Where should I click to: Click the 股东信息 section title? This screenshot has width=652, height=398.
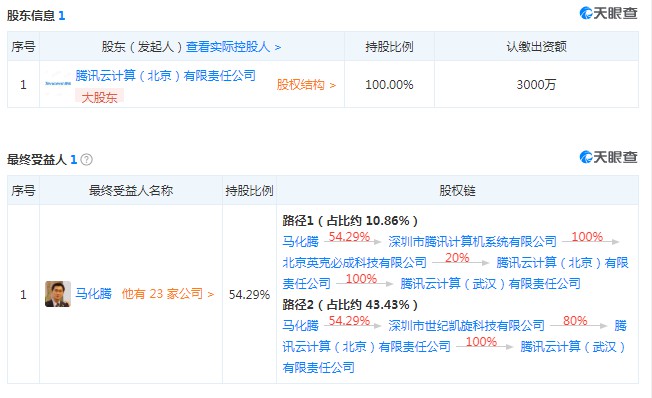point(31,16)
